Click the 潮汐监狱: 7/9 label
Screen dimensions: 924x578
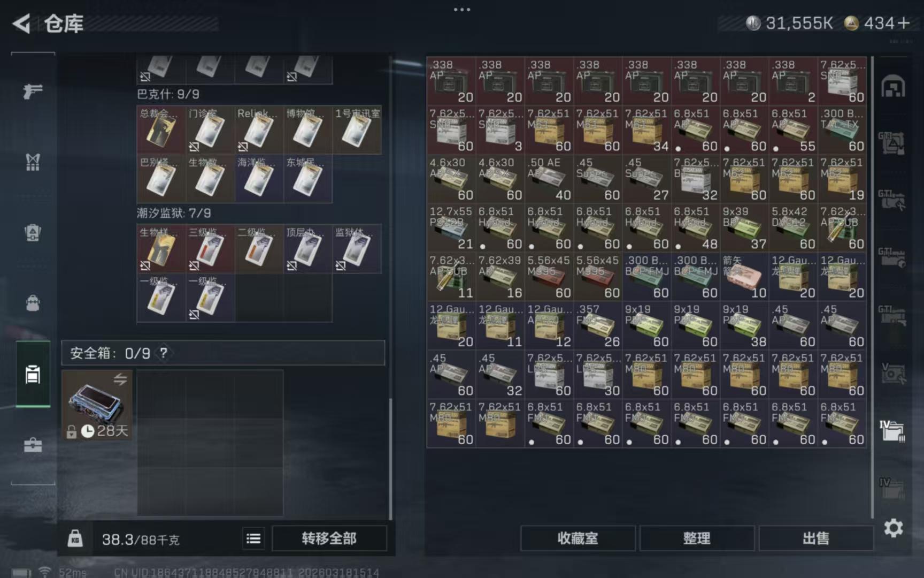tap(174, 214)
